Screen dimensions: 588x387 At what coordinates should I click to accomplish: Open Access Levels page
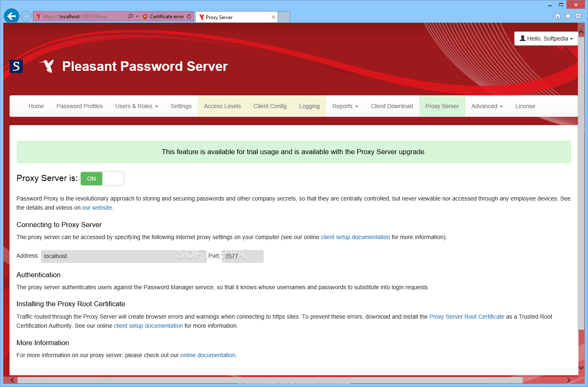(223, 106)
